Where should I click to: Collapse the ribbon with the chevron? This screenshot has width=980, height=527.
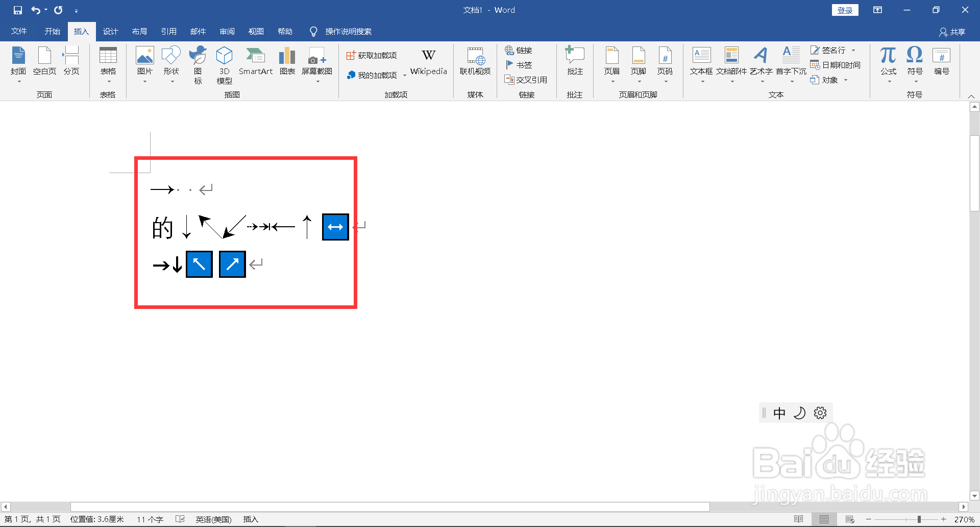pos(971,96)
